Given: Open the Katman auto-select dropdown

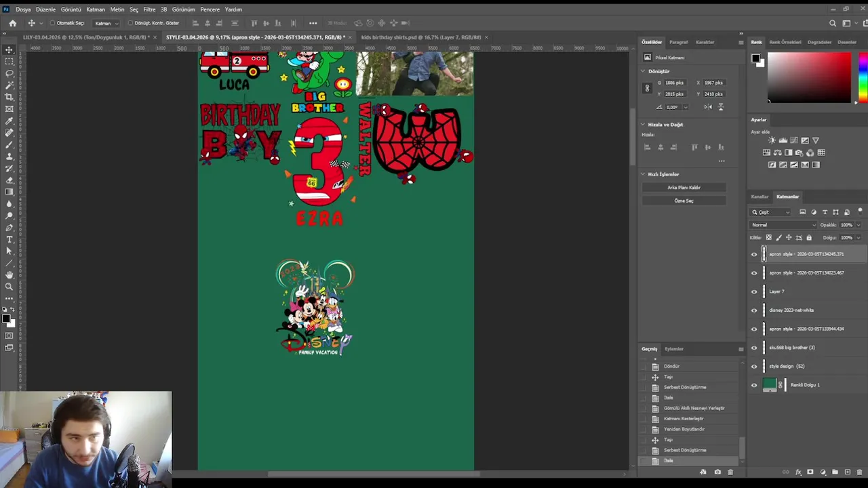Looking at the screenshot, I should click(106, 23).
